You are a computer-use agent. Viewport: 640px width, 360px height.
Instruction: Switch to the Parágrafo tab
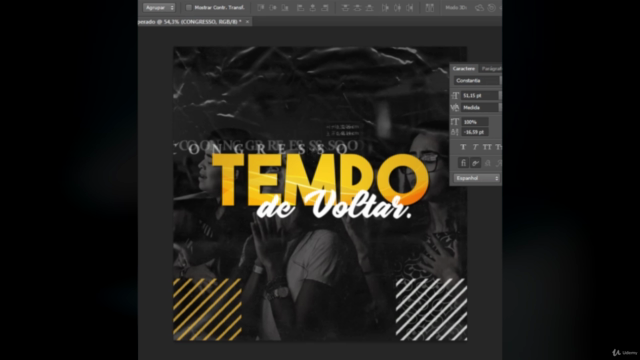(x=491, y=69)
